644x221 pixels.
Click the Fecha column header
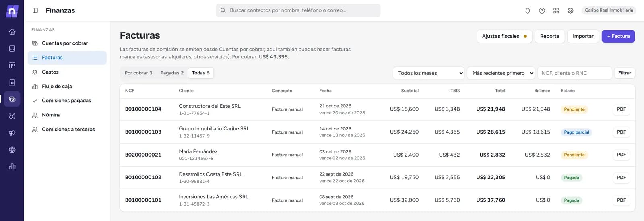(x=325, y=91)
